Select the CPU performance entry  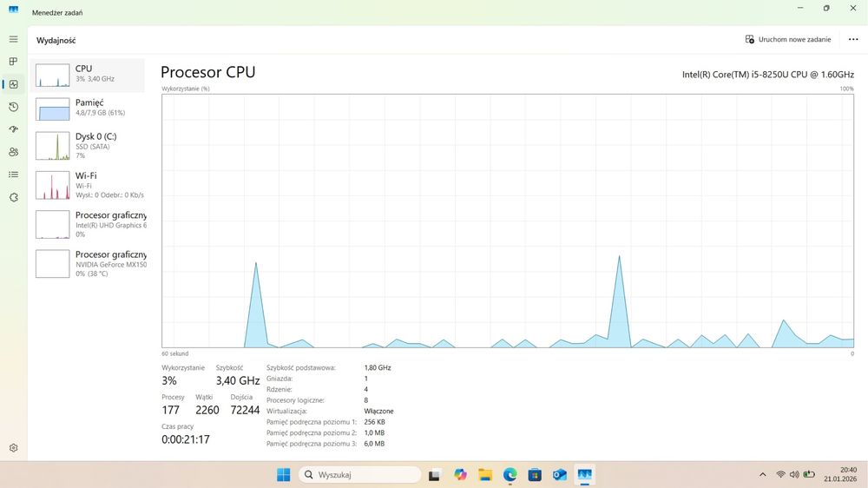(89, 75)
